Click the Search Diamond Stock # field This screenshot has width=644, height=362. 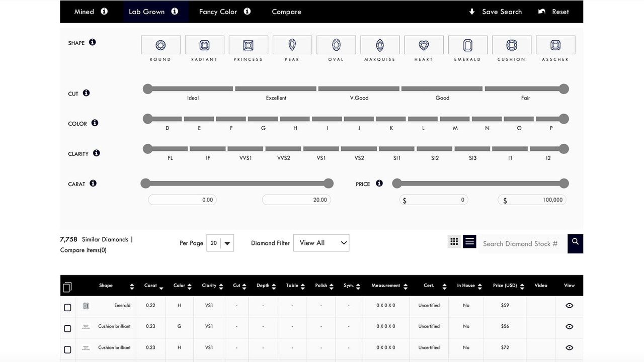tap(522, 244)
